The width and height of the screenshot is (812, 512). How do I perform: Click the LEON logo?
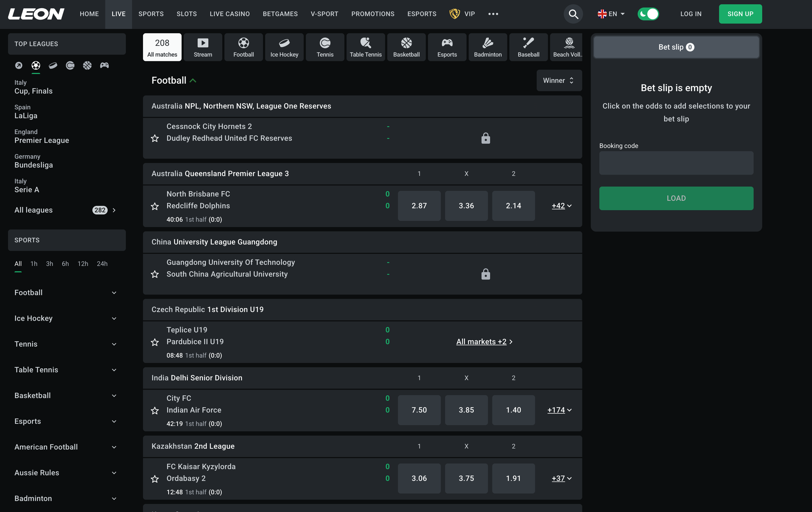pyautogui.click(x=36, y=14)
